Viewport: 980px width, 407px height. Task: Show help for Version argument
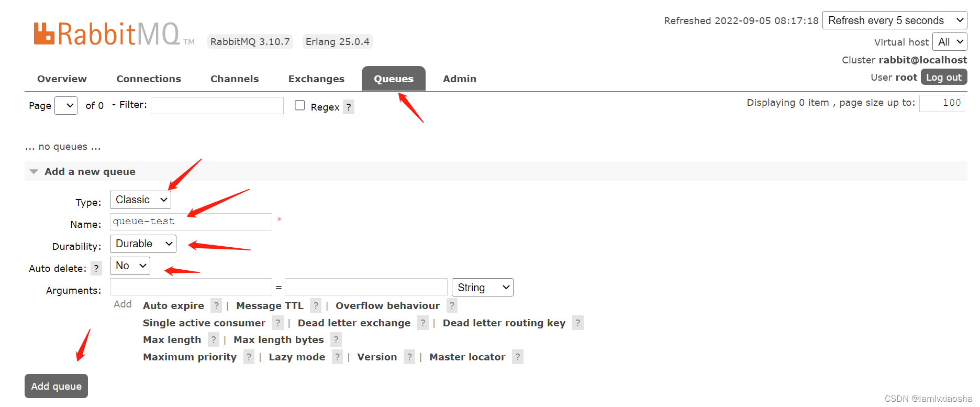[409, 357]
